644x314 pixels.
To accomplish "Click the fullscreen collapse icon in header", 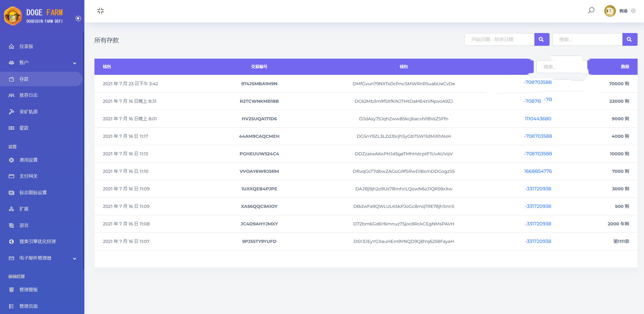I will pos(101,11).
